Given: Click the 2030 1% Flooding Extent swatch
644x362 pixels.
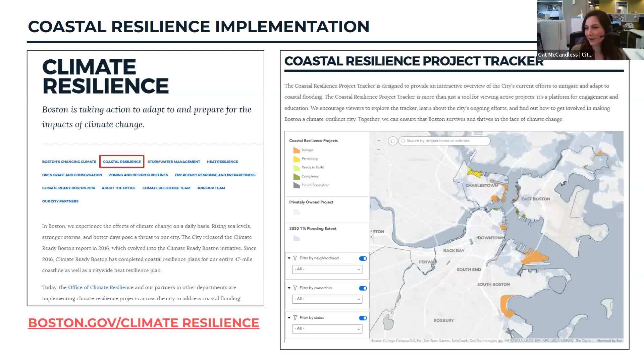Looking at the screenshot, I should click(x=297, y=238).
